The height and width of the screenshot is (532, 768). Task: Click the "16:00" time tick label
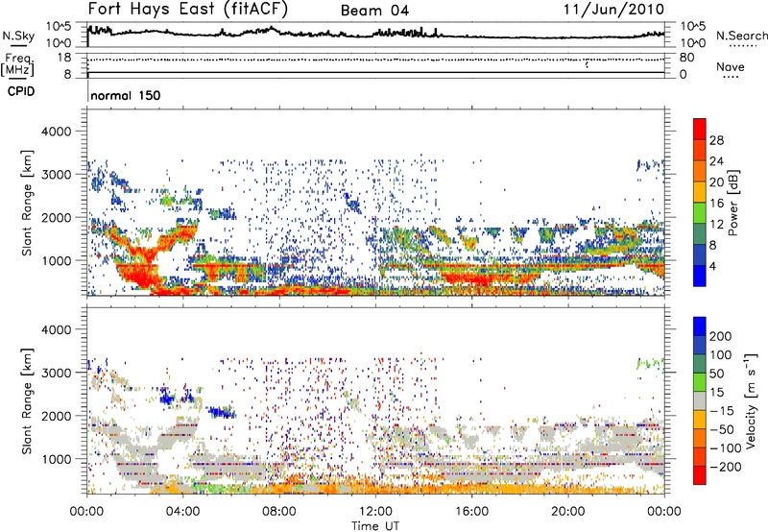[471, 512]
